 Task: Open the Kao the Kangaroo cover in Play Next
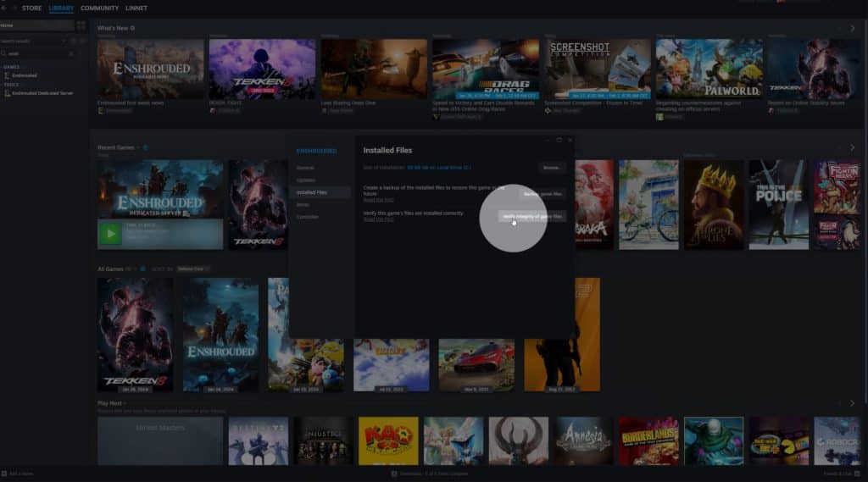[388, 441]
